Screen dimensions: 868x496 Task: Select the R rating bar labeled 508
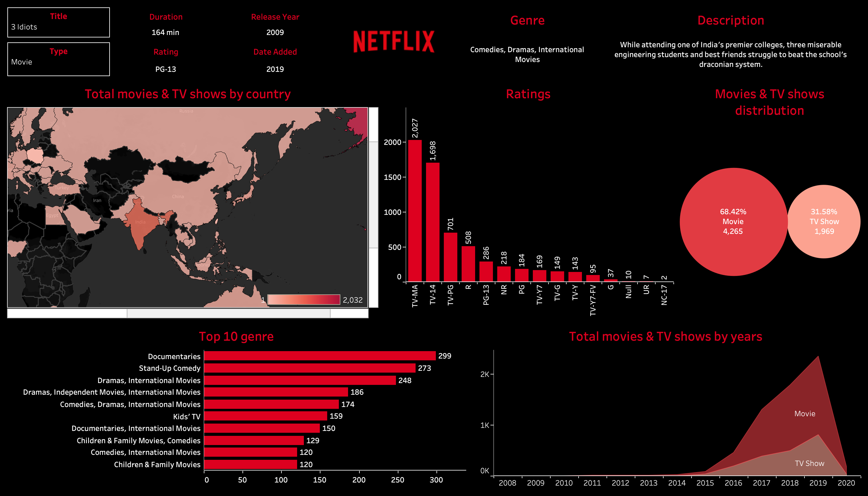tap(468, 264)
